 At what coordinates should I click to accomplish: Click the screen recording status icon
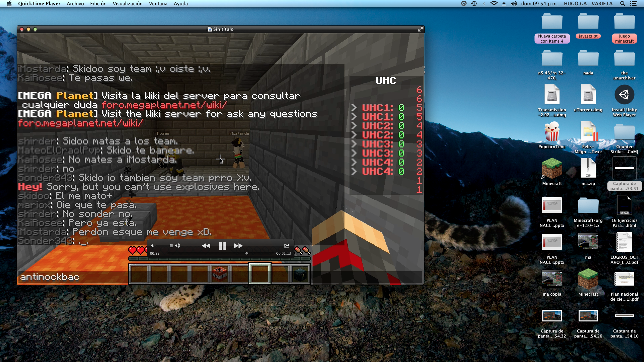point(464,4)
